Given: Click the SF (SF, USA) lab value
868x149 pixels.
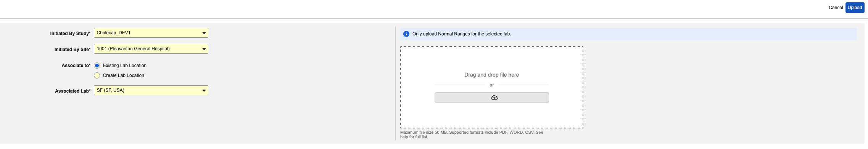Looking at the screenshot, I should (x=111, y=90).
